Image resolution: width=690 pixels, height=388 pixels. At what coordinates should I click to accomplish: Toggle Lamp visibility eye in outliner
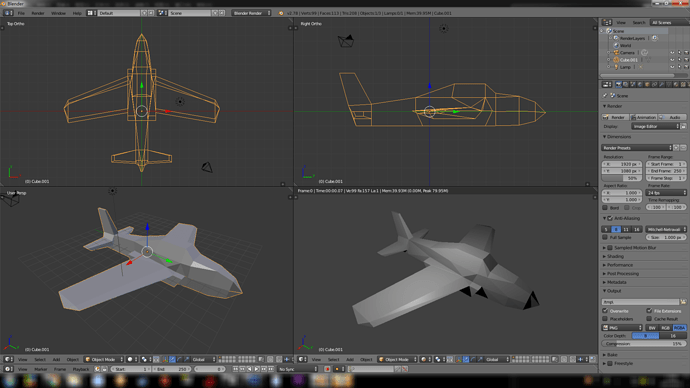tap(672, 67)
